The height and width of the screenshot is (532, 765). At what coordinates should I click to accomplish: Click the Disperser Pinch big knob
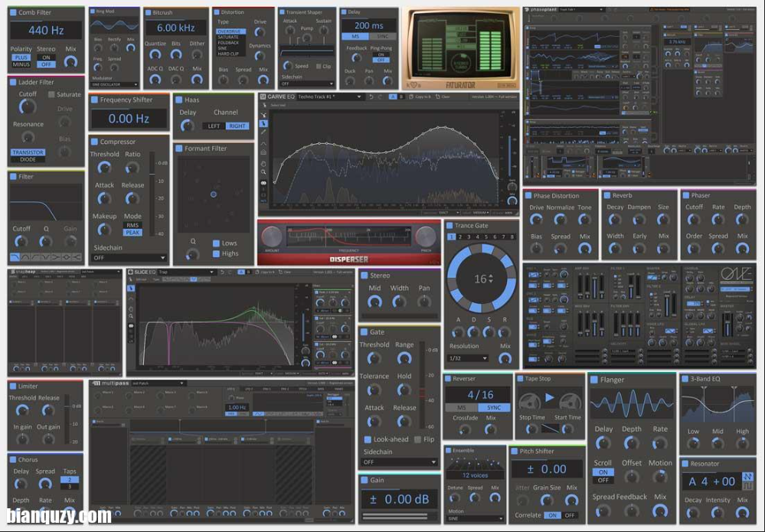tap(426, 237)
